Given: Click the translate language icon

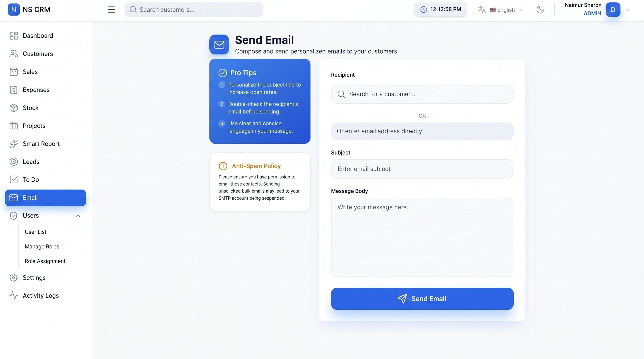Looking at the screenshot, I should (x=482, y=10).
